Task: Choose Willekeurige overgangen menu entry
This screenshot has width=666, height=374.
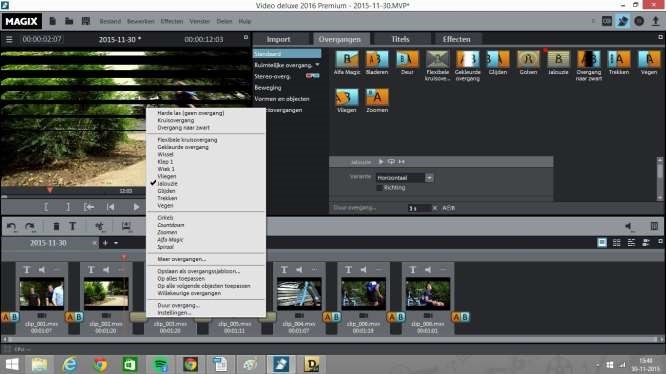Action: click(x=189, y=293)
